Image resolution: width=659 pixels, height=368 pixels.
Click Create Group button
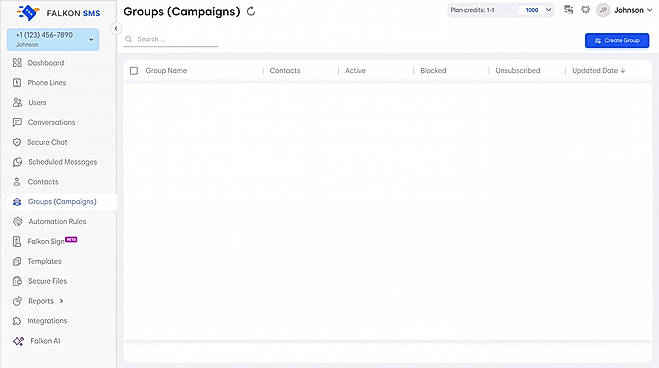coord(617,40)
